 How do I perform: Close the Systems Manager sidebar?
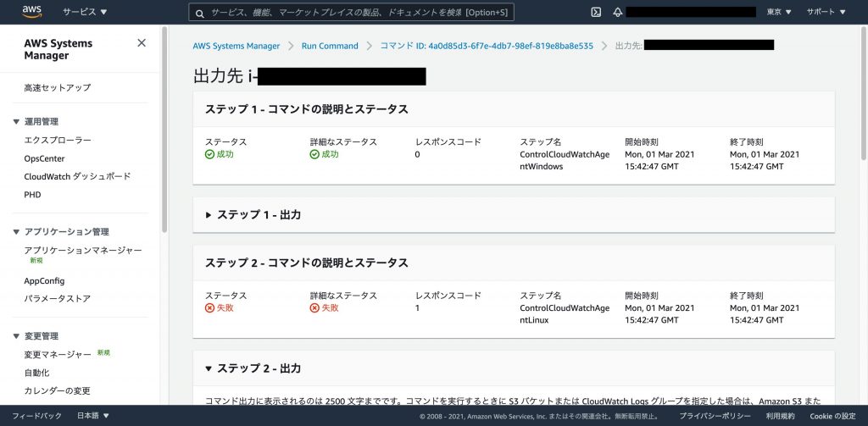[142, 43]
